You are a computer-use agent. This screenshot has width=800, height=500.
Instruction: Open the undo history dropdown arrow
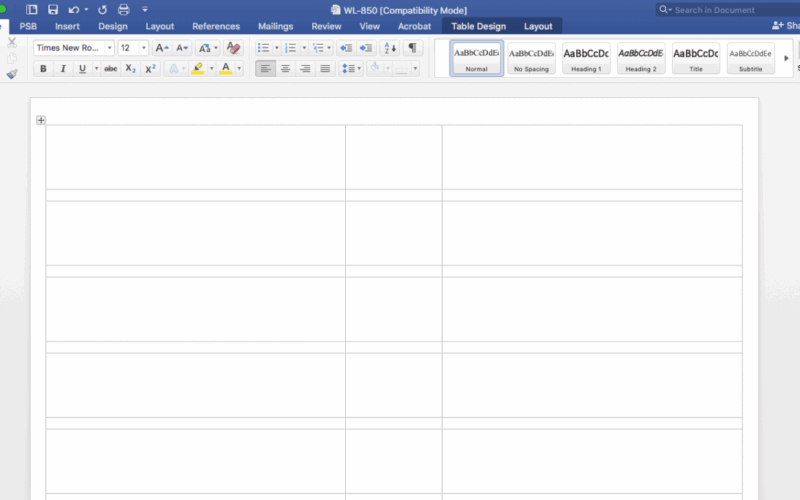click(x=86, y=10)
